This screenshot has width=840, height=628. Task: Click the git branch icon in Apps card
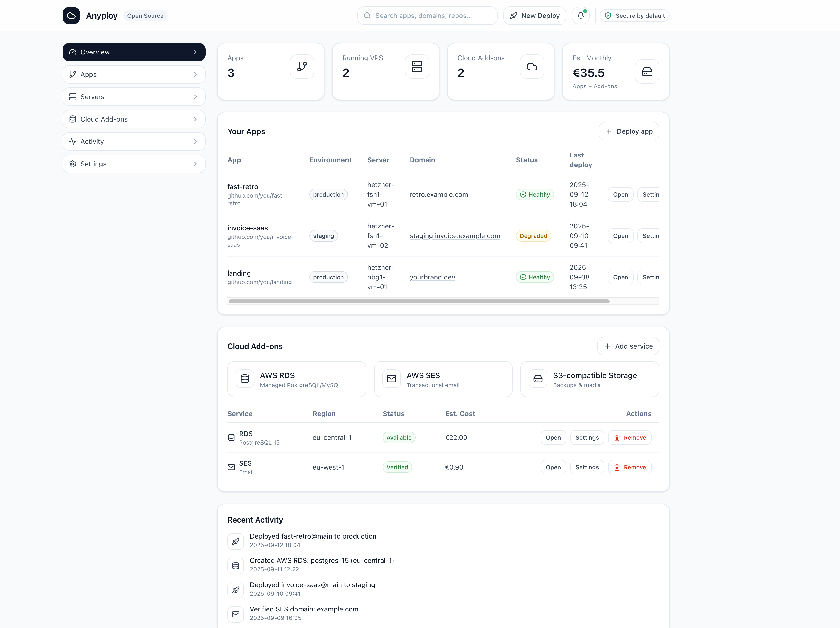click(x=302, y=67)
